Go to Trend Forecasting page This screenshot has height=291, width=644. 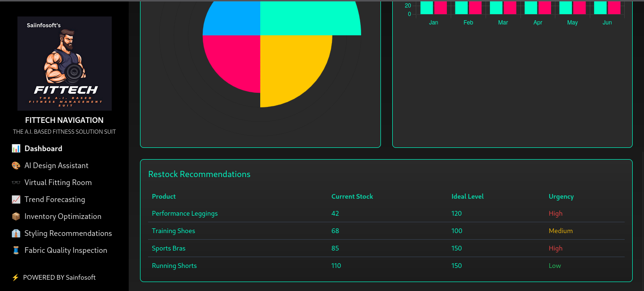(x=55, y=200)
